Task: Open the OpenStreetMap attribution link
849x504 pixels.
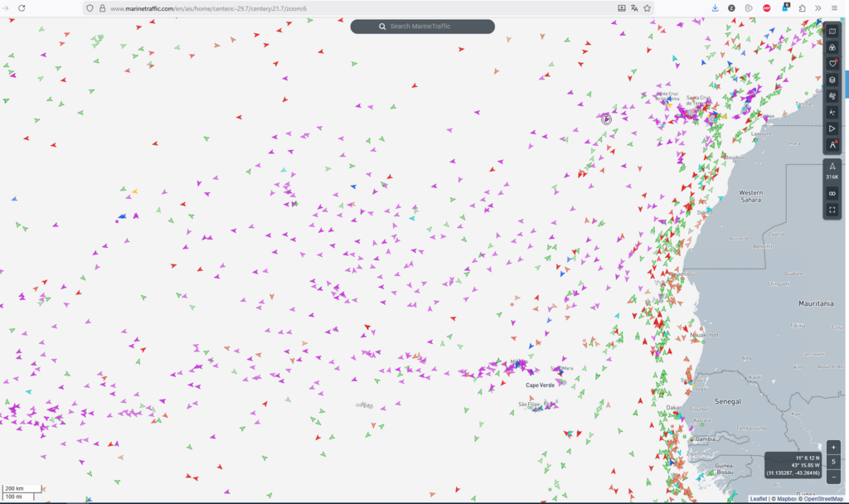Action: coord(821,499)
